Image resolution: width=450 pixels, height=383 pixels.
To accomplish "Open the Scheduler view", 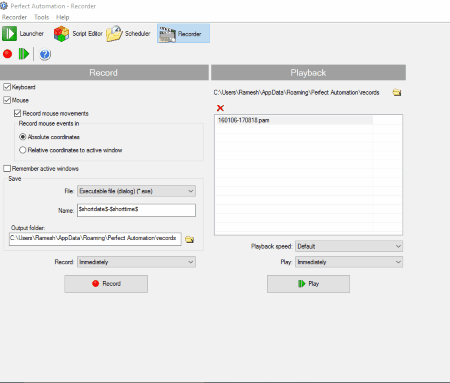I will pos(128,34).
